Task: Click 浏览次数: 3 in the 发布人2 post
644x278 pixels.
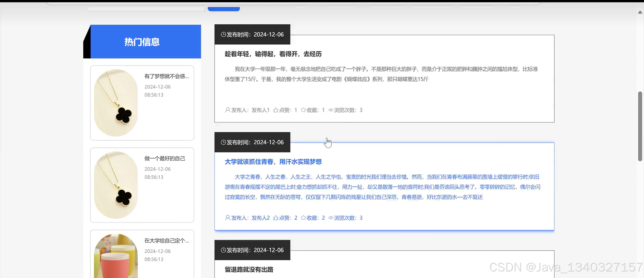Action: click(348, 218)
